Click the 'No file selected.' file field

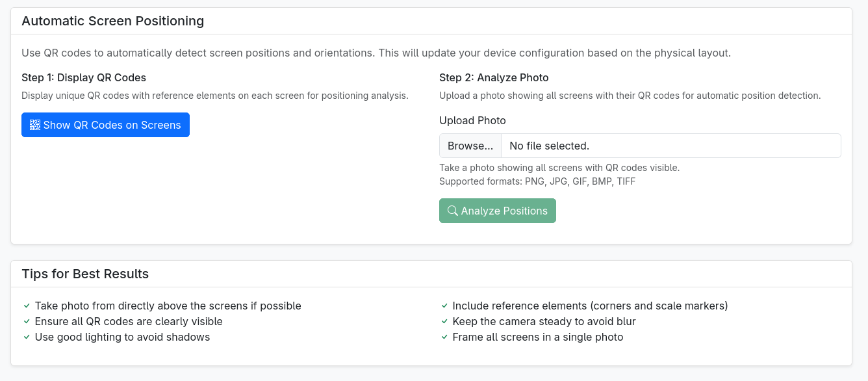tap(640, 146)
